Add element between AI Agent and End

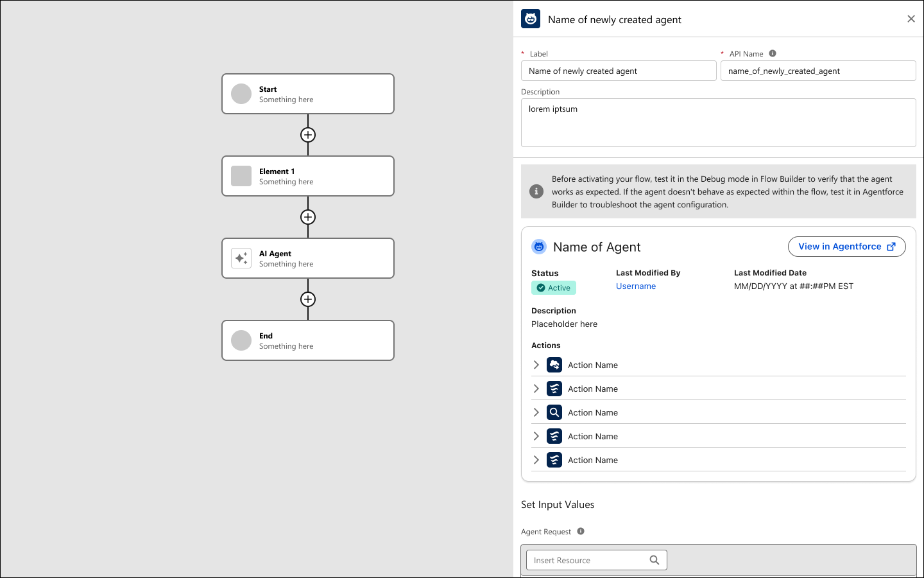(308, 299)
